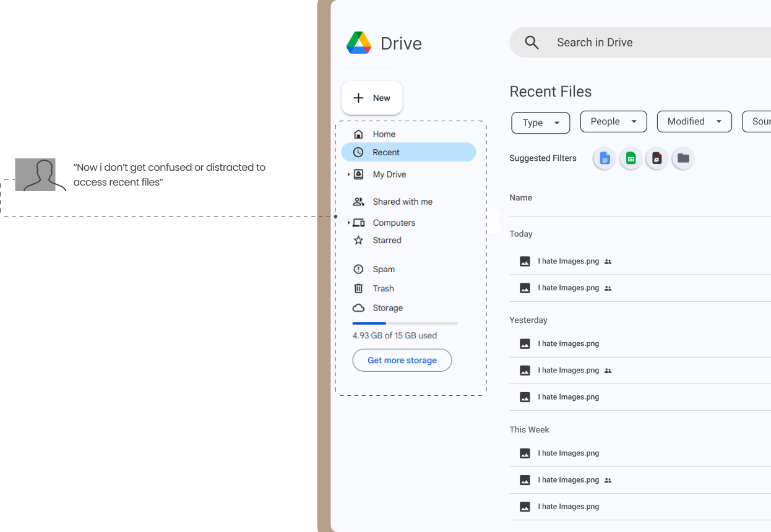The height and width of the screenshot is (532, 771).
Task: Filter by green Sheets suggested filter icon
Action: tap(631, 158)
